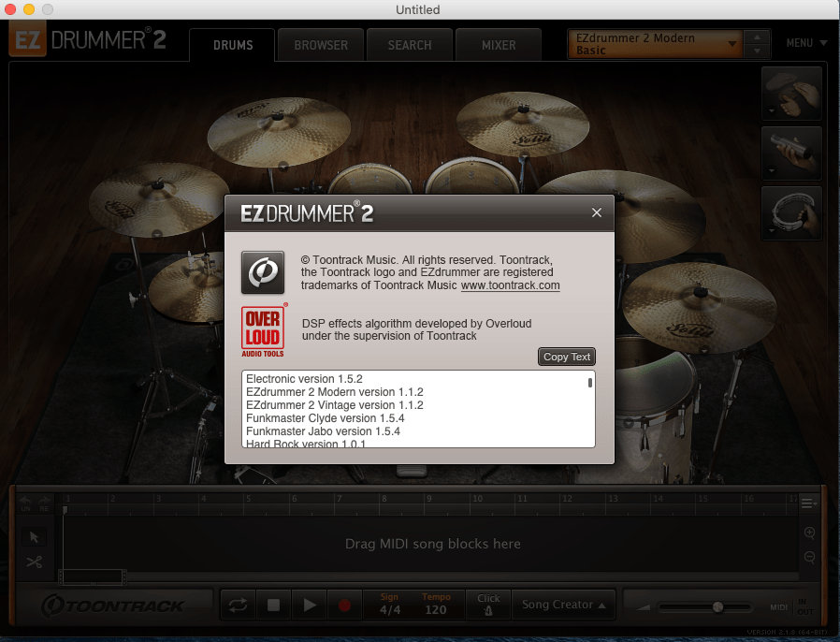Click the Play button
Viewport: 840px width, 642px height.
point(309,605)
